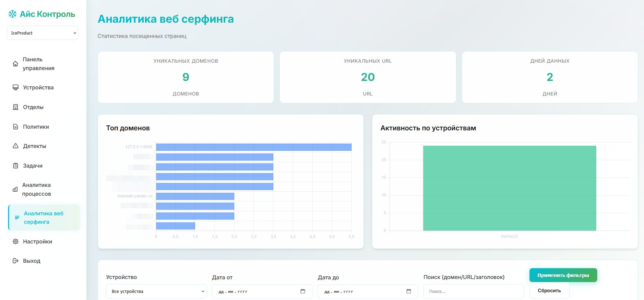Click the home icon for Панель управления

[15, 64]
